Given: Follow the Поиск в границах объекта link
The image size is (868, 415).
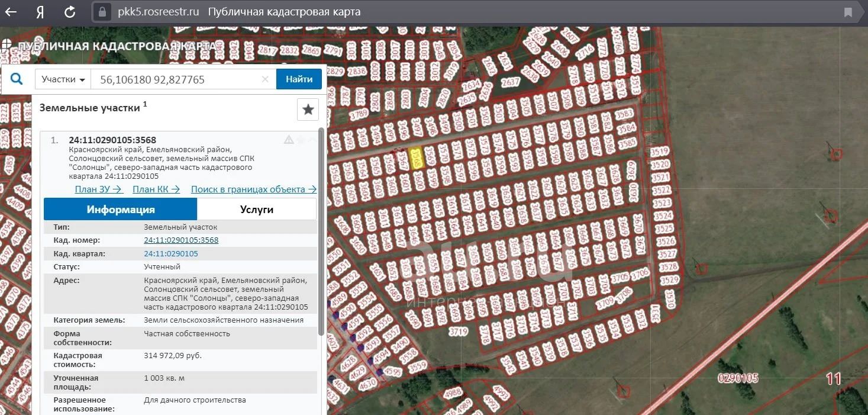Looking at the screenshot, I should click(254, 189).
